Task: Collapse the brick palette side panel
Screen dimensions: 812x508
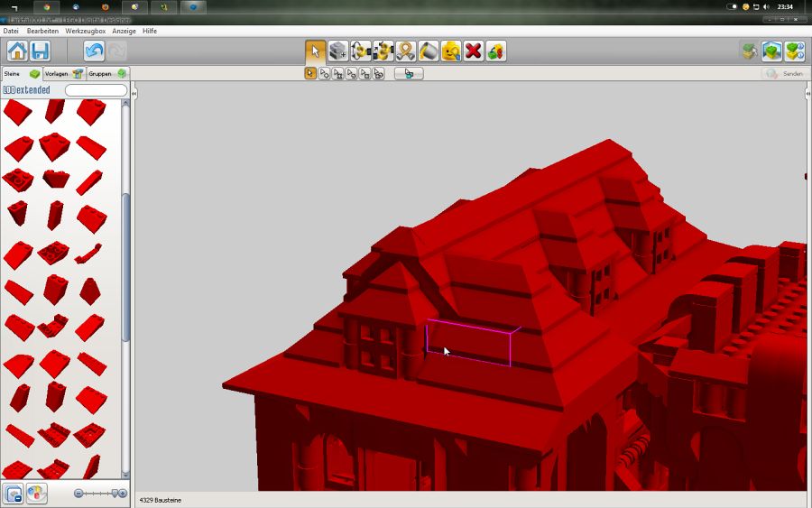Action: [134, 94]
